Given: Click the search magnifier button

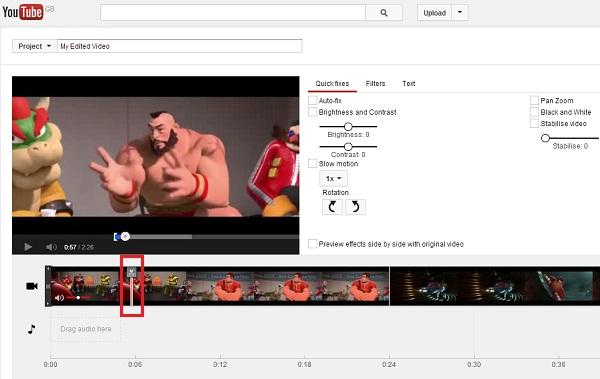Looking at the screenshot, I should coord(384,13).
